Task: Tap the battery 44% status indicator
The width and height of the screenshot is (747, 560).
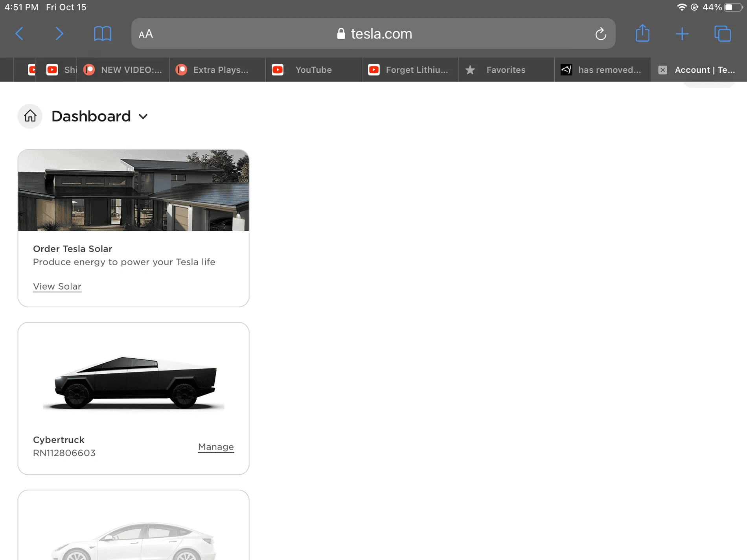Action: [x=722, y=7]
